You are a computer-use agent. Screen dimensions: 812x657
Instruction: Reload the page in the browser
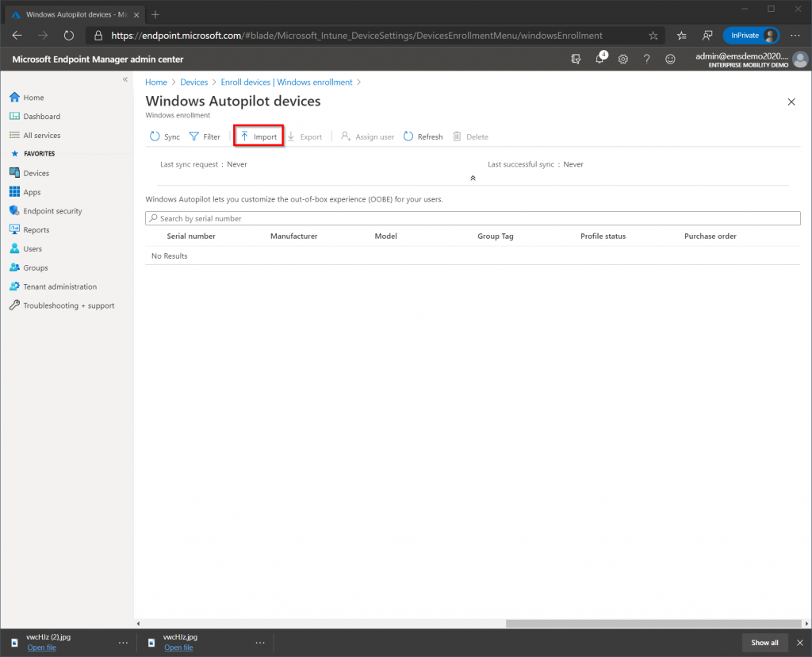pyautogui.click(x=69, y=35)
